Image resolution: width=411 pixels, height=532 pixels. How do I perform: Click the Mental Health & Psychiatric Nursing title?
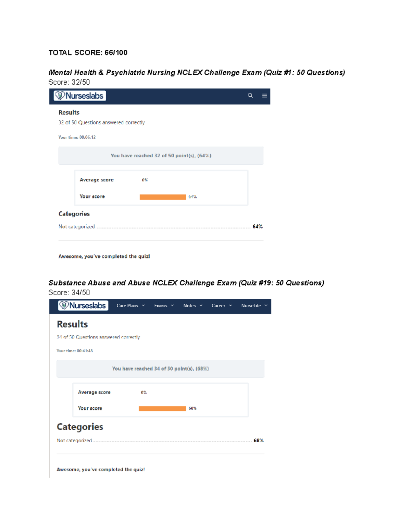197,73
